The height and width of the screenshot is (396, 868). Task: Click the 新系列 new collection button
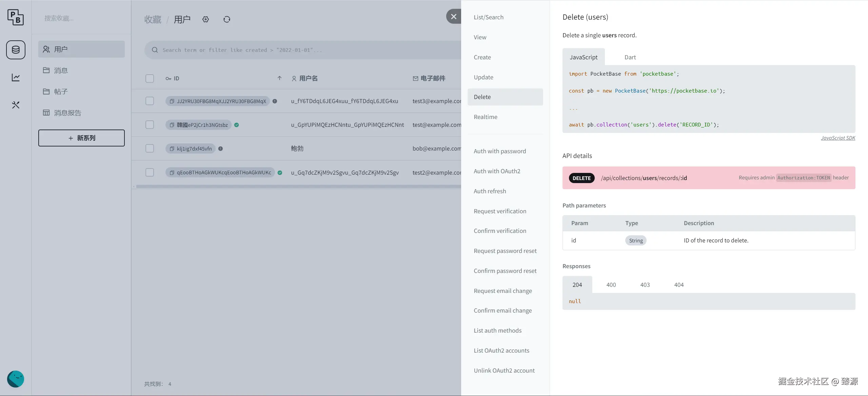[81, 138]
